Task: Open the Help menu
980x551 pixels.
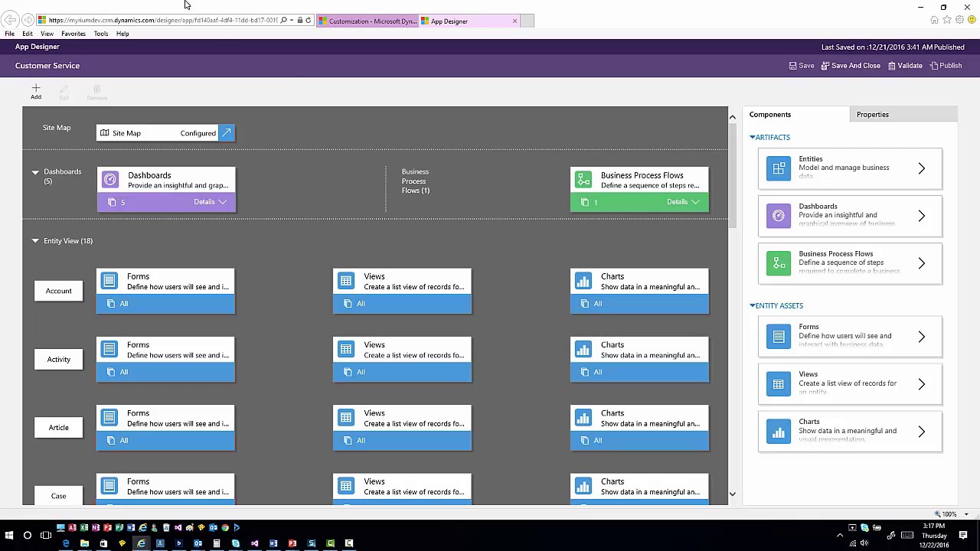Action: (x=122, y=34)
